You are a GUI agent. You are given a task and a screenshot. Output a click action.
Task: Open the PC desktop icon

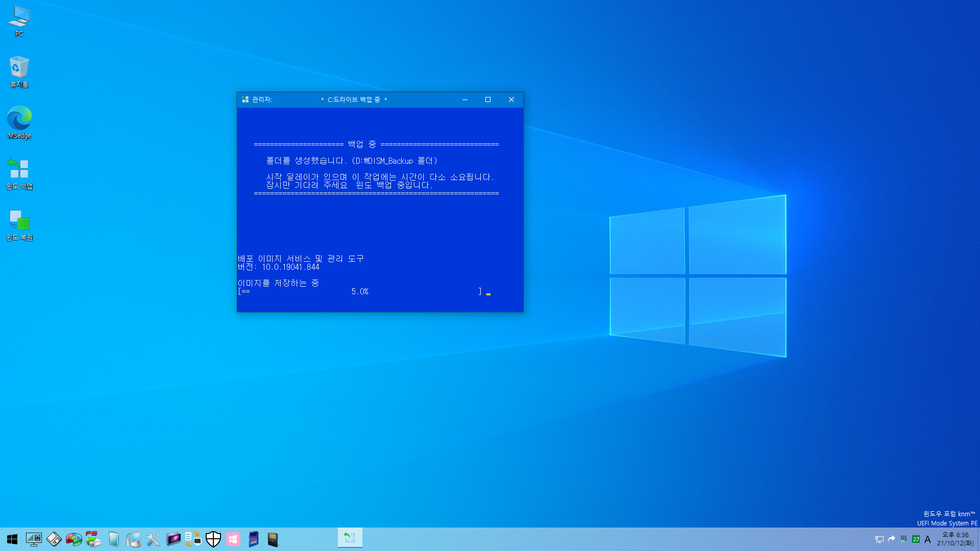pos(19,21)
